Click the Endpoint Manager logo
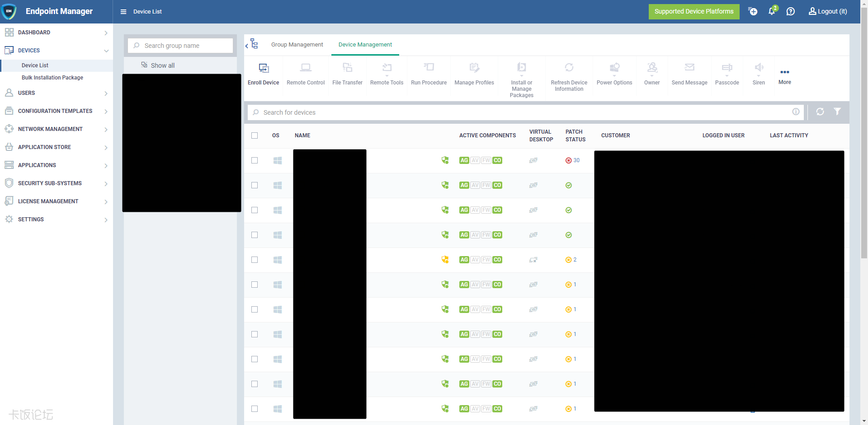Viewport: 868px width, 425px height. point(9,11)
